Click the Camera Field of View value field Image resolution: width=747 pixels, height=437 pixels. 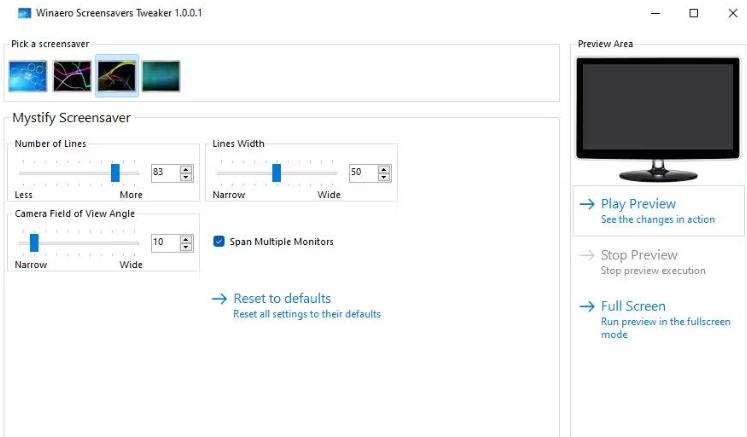pos(165,243)
